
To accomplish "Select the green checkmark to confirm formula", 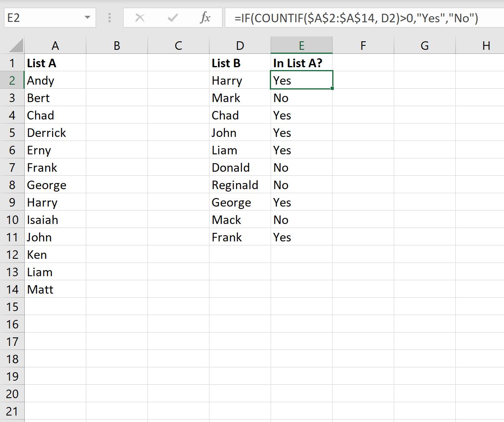I will pos(173,18).
